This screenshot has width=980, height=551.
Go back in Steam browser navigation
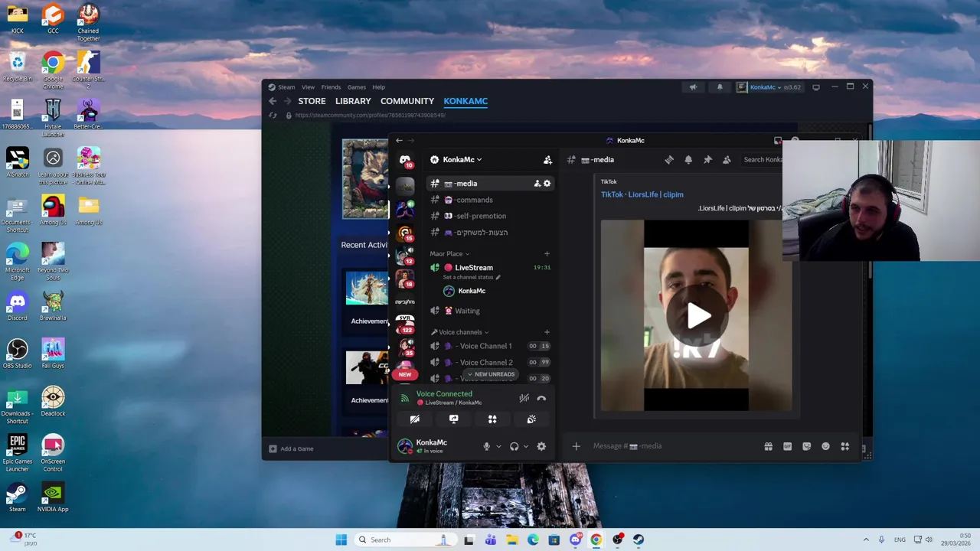[273, 101]
